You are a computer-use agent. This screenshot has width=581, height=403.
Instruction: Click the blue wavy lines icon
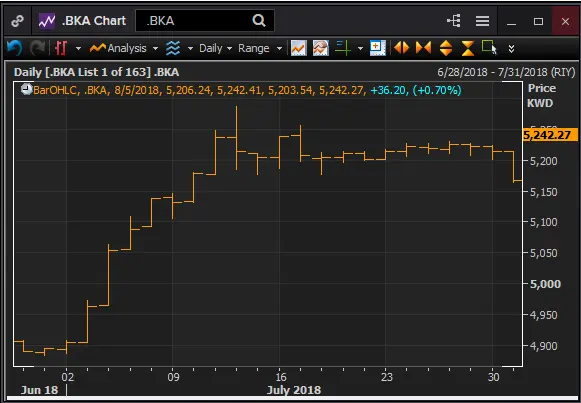pyautogui.click(x=173, y=48)
